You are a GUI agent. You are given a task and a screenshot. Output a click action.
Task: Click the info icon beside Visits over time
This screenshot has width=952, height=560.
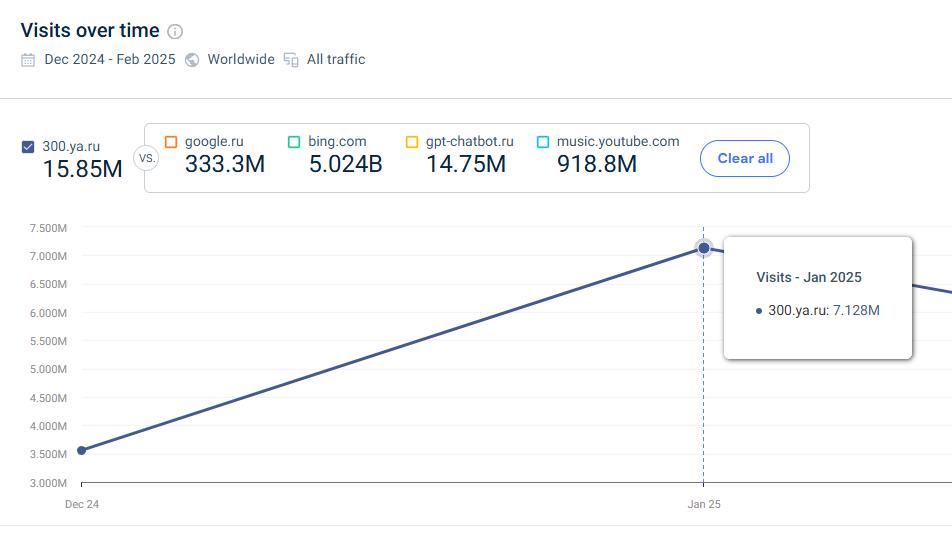pyautogui.click(x=175, y=31)
